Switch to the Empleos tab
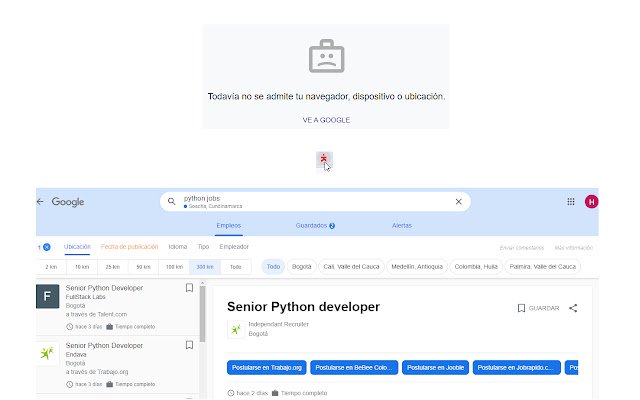Viewport: 640px width, 400px height. 229,226
